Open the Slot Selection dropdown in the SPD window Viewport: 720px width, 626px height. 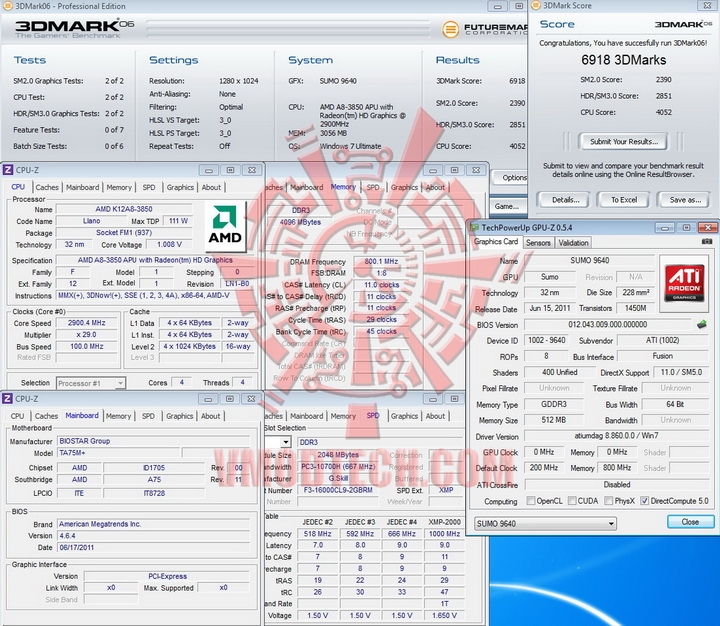(x=286, y=442)
